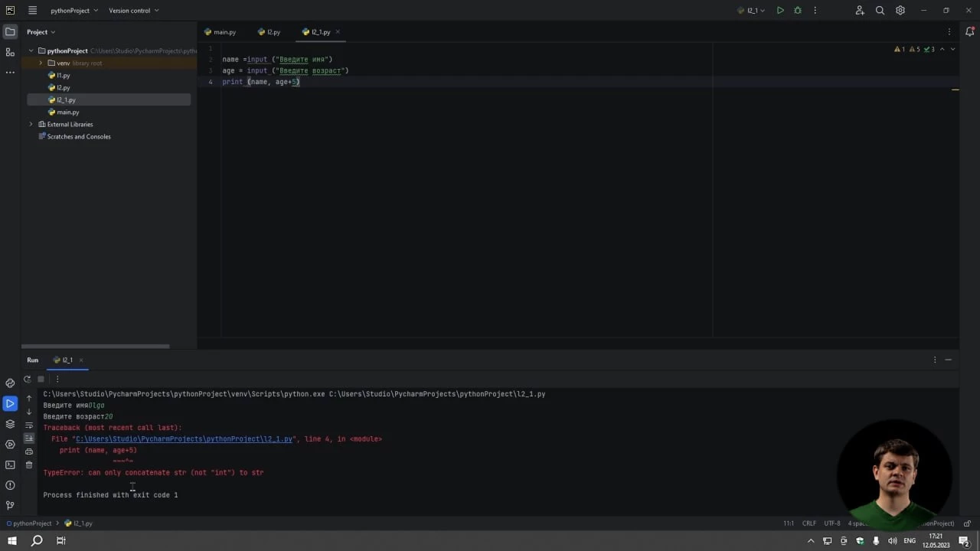980x551 pixels.
Task: Open Code With Me add-user icon
Action: coord(860,10)
